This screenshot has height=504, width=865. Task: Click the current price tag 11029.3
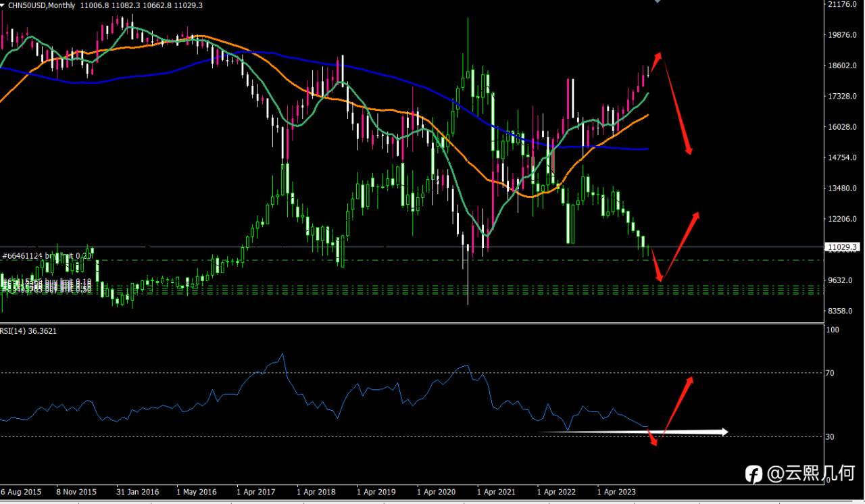tap(843, 247)
